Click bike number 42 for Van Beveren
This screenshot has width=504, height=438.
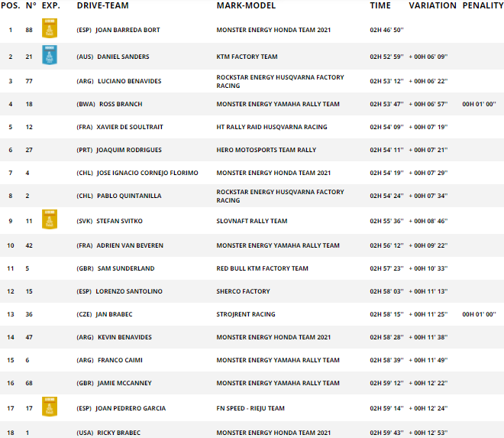click(29, 245)
